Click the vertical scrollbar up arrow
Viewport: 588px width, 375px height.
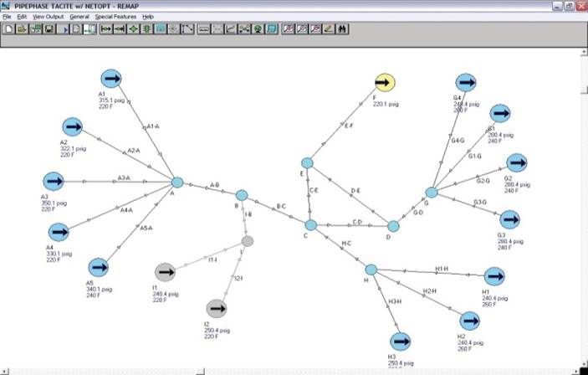(585, 52)
